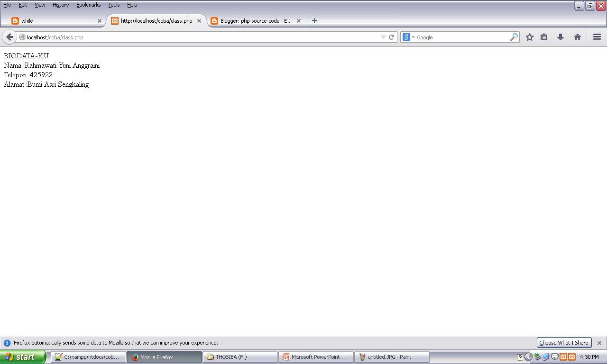Open the Help menu

pos(132,5)
